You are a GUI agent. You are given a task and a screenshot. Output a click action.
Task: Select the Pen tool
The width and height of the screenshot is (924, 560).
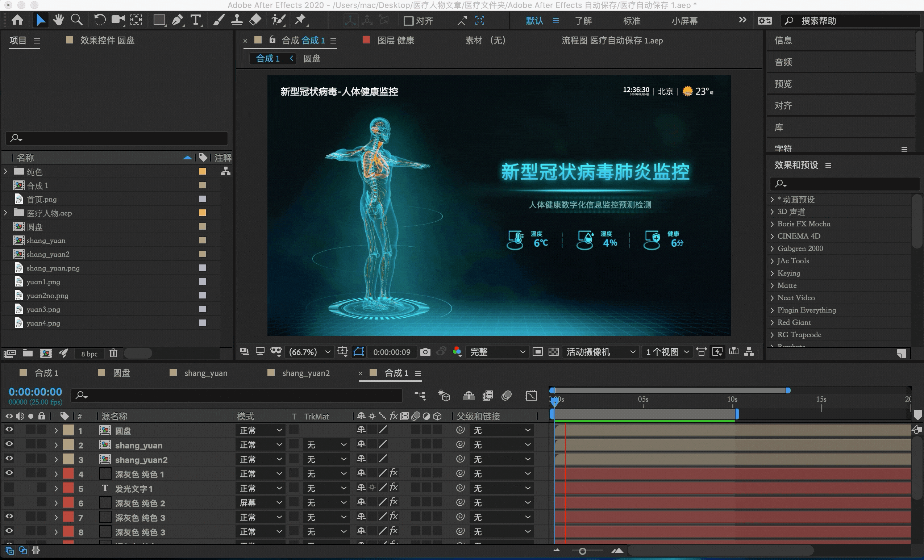178,20
